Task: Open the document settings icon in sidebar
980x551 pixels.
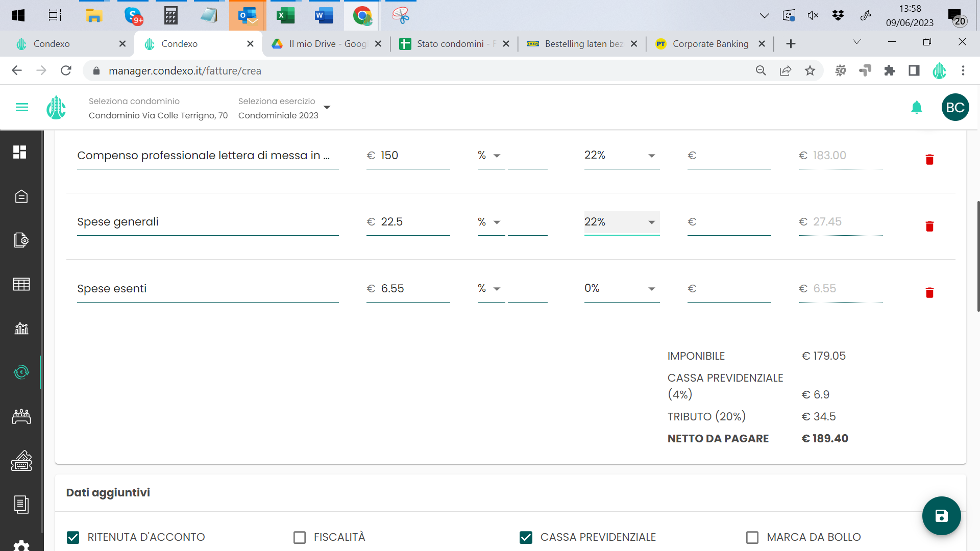Action: point(21,240)
